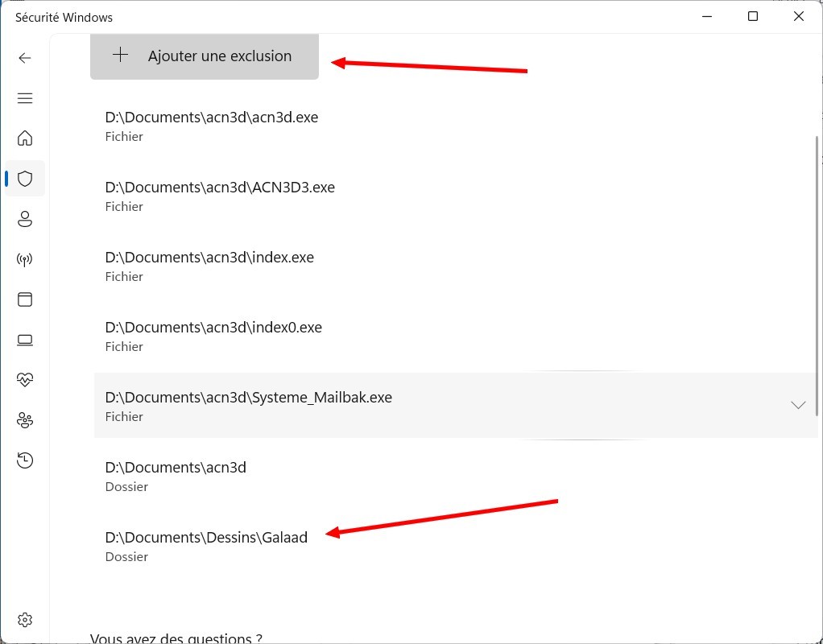Open Device security laptop icon
This screenshot has width=823, height=644.
click(25, 340)
